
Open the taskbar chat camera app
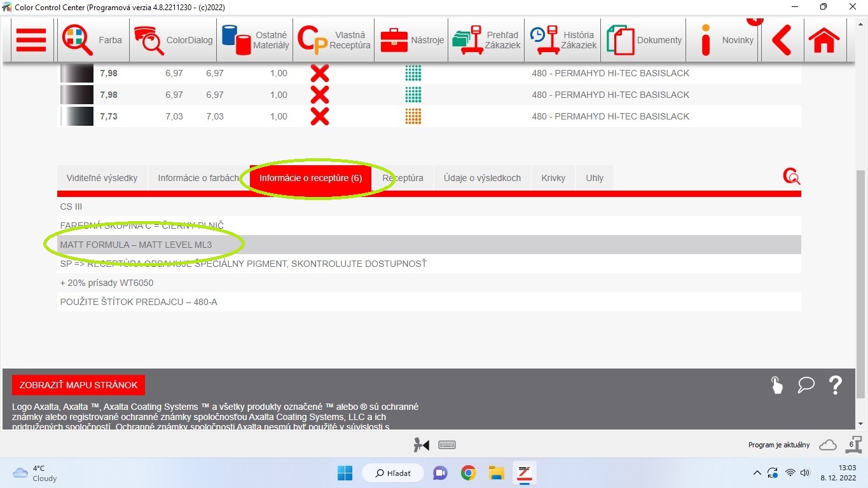pyautogui.click(x=440, y=473)
